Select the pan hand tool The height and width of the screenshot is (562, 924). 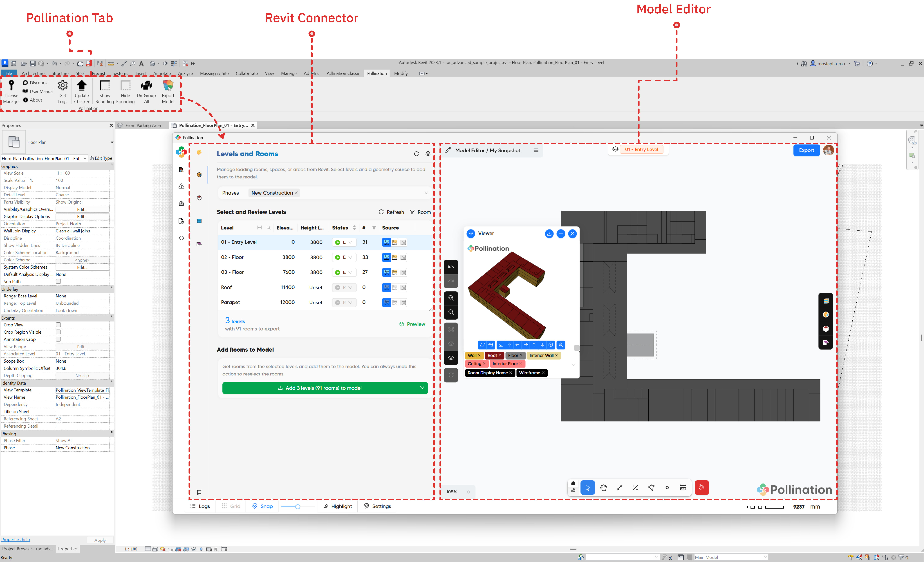pyautogui.click(x=603, y=488)
